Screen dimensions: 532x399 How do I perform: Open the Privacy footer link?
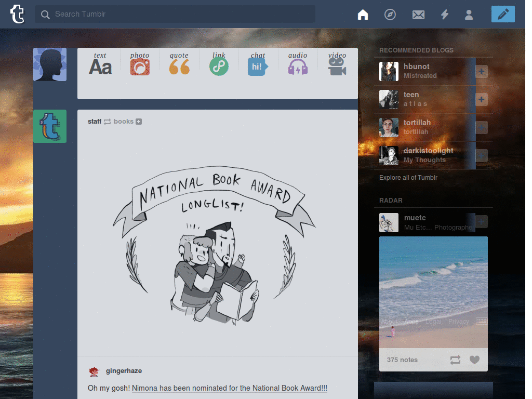point(458,321)
